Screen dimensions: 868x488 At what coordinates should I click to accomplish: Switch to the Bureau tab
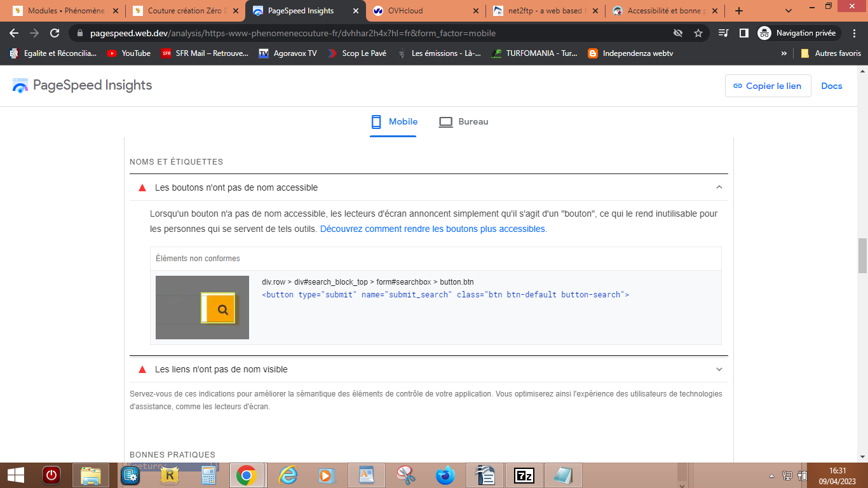tap(464, 121)
